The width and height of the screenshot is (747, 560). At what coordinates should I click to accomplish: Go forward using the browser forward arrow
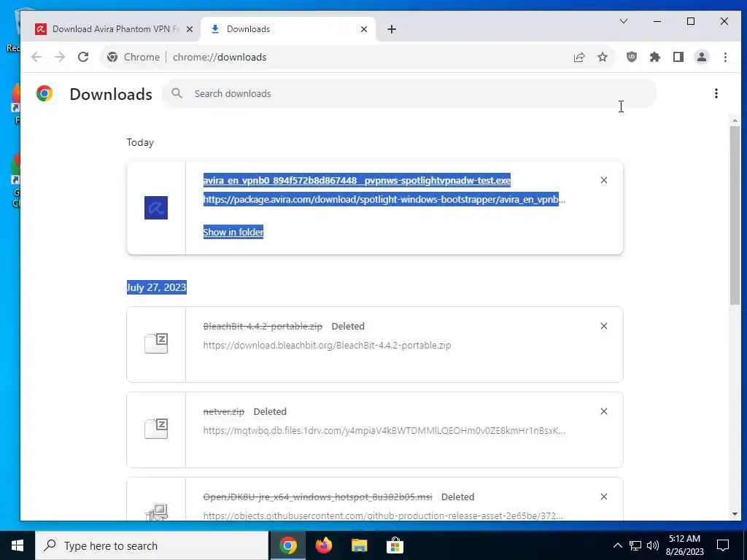pos(60,57)
